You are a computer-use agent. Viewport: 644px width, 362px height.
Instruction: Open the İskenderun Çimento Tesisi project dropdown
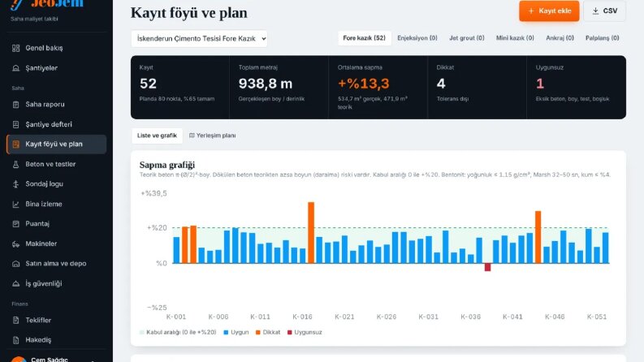pyautogui.click(x=199, y=39)
